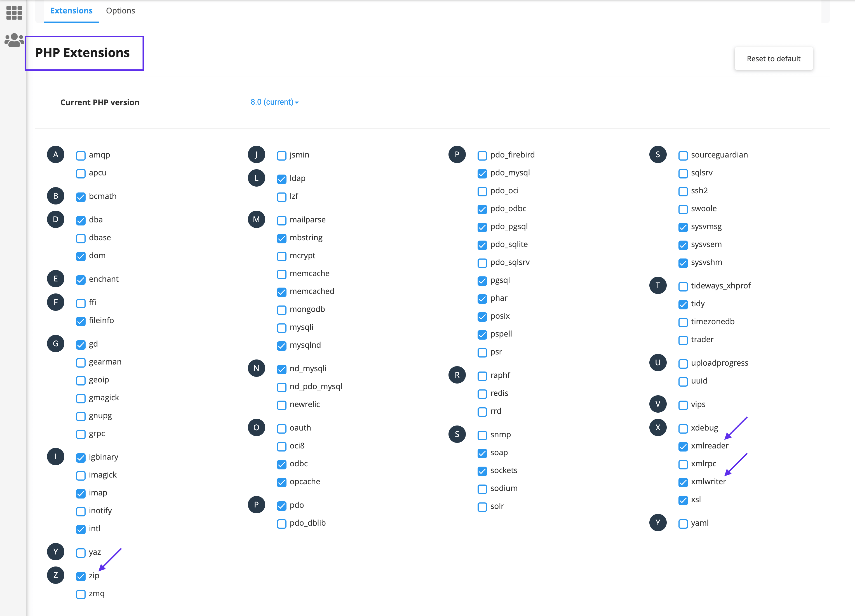
Task: Enable the mysqli extension checkbox
Action: coord(282,328)
